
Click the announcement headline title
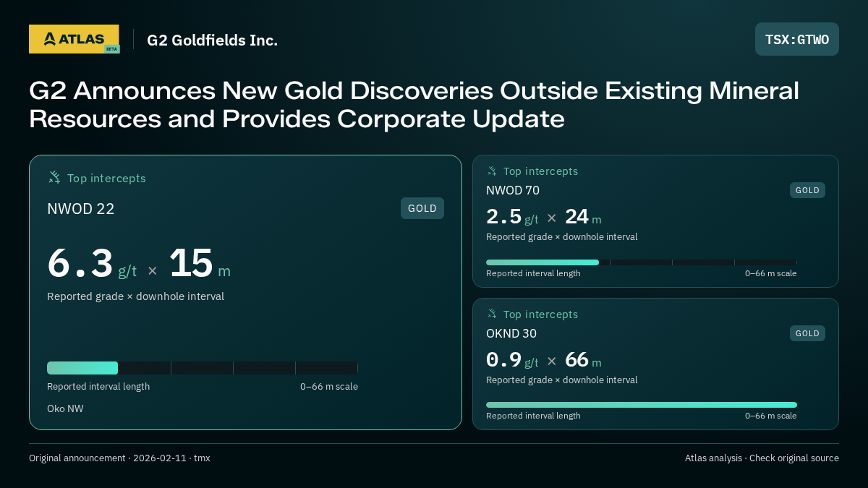(x=414, y=105)
